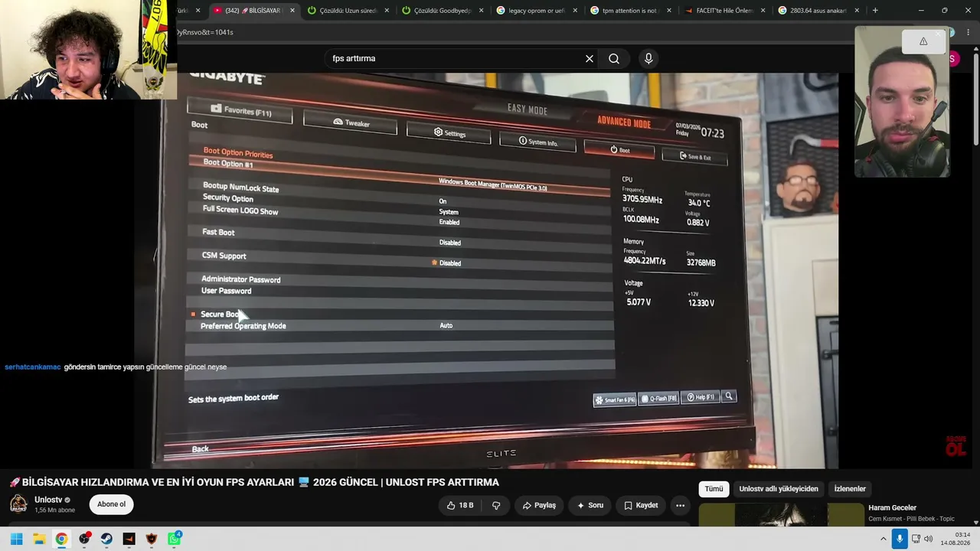Select the 'Unlostv adlı yükleyiciden' chip
The image size is (980, 551).
click(779, 489)
